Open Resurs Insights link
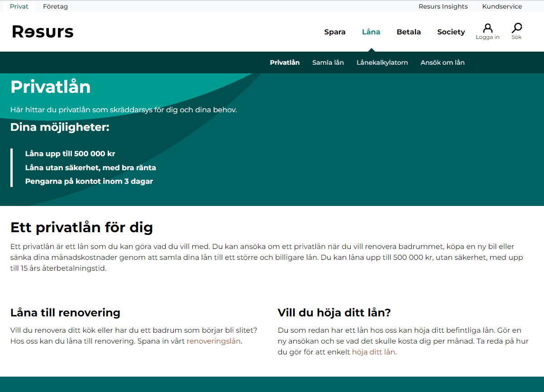Image resolution: width=544 pixels, height=392 pixels. click(443, 6)
